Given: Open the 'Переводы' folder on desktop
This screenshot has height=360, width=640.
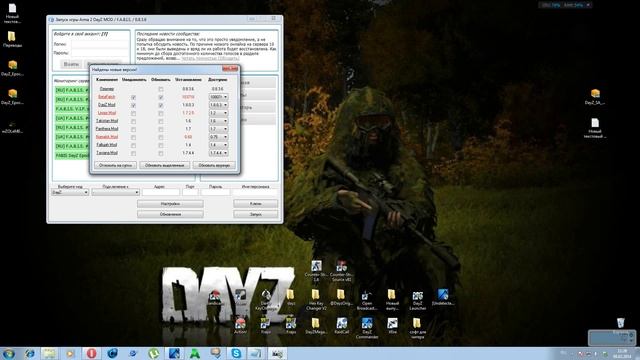Looking at the screenshot, I should point(12,40).
